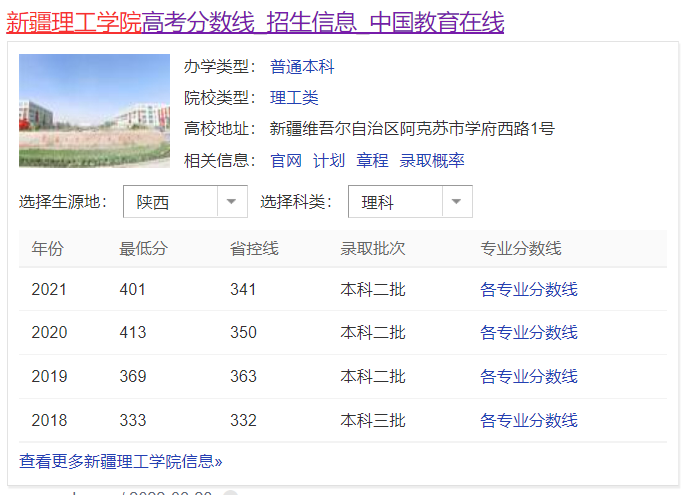The image size is (690, 495).
Task: Select the 最低分 column header
Action: [x=143, y=249]
